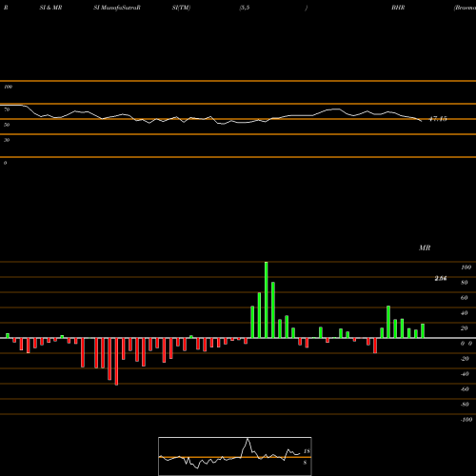Click the MR axis label "-60"
The width and height of the screenshot is (476, 476).
pyautogui.click(x=465, y=389)
